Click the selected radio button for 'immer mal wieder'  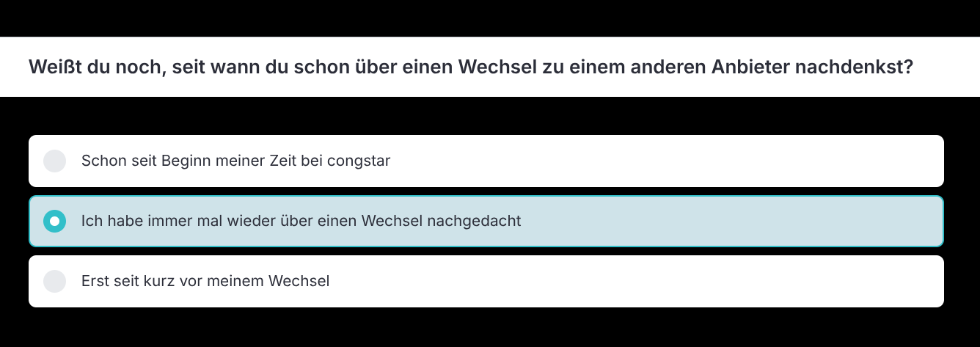(55, 221)
